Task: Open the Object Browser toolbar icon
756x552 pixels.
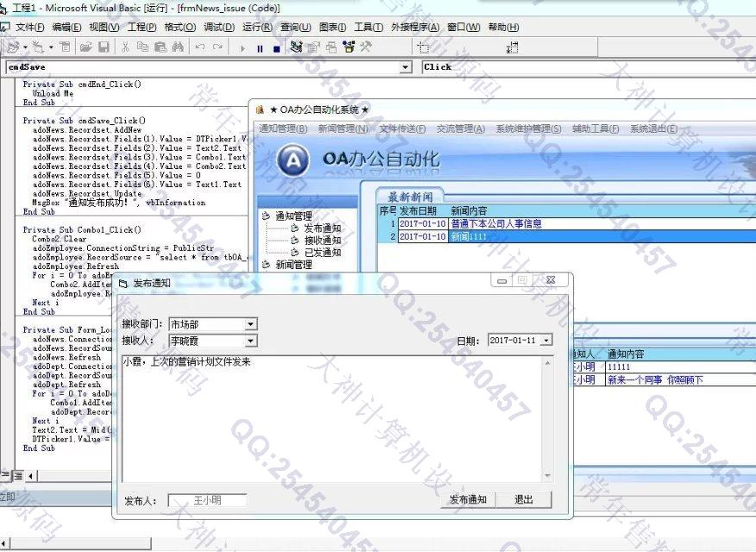Action: pyautogui.click(x=349, y=47)
